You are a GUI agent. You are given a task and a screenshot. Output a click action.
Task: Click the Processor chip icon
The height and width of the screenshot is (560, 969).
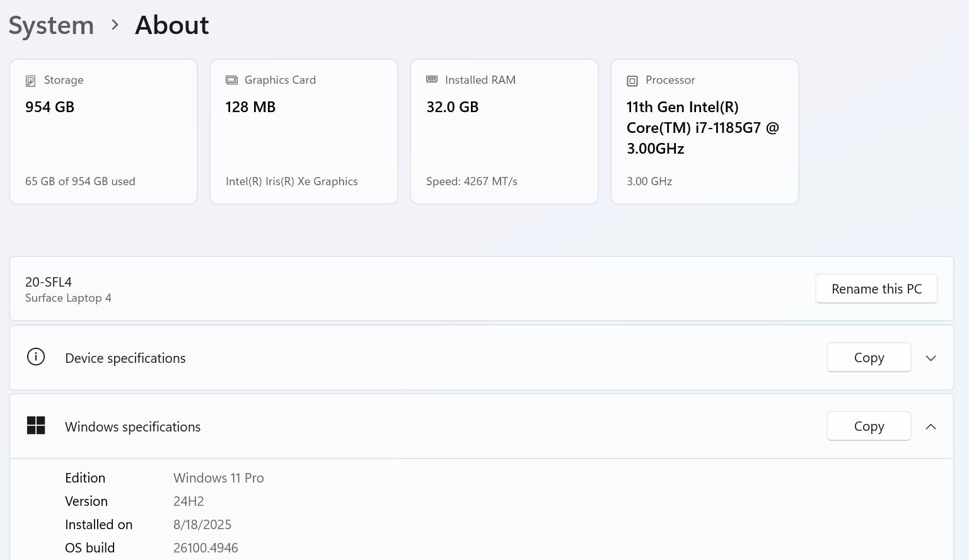[x=632, y=81]
